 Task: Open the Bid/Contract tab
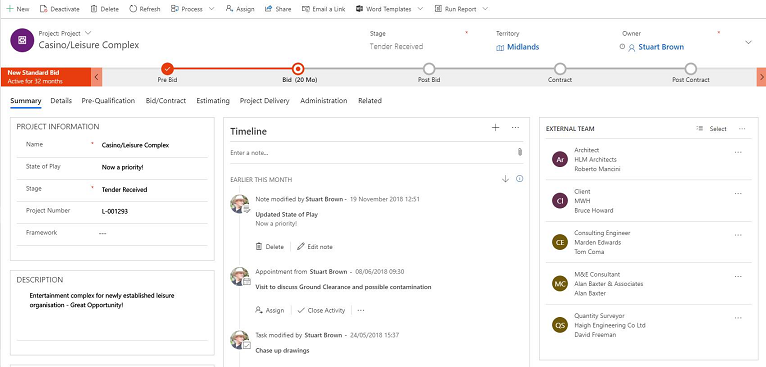click(x=166, y=101)
